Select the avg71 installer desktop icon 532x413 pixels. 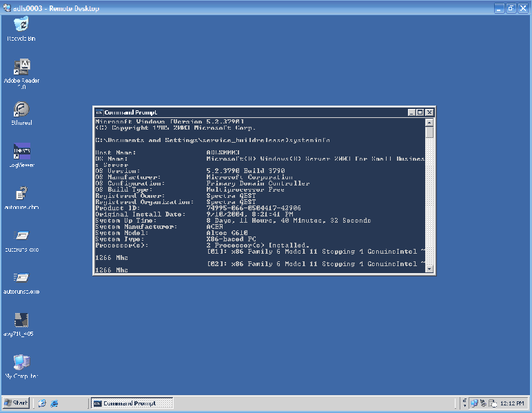19,325
